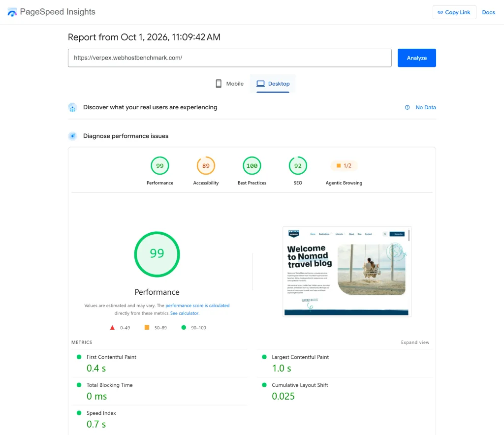This screenshot has height=435, width=504.
Task: Click the link icon in Copy Link
Action: (440, 12)
